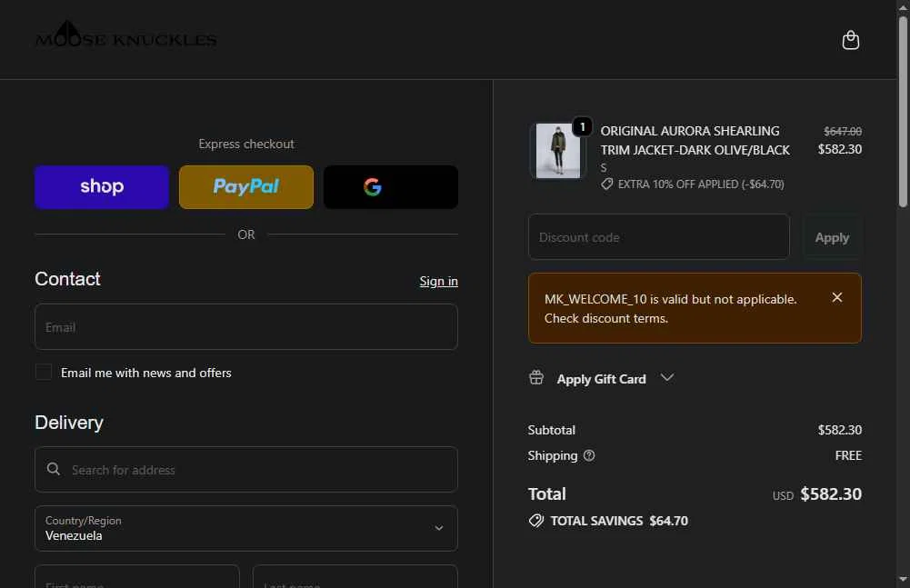
Task: Choose PayPal express checkout
Action: [246, 187]
